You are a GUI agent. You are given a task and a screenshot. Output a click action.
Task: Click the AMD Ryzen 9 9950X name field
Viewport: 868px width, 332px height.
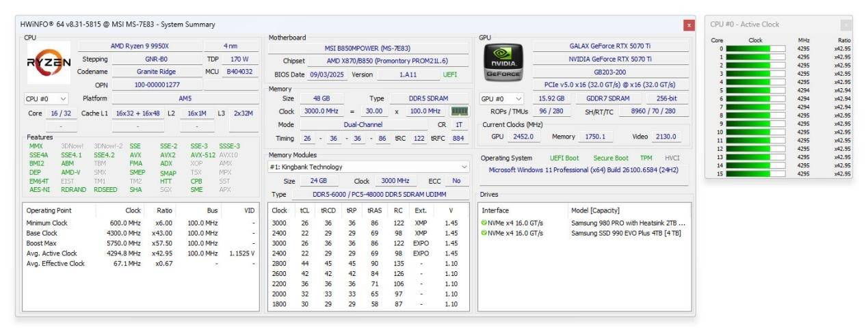(x=140, y=46)
